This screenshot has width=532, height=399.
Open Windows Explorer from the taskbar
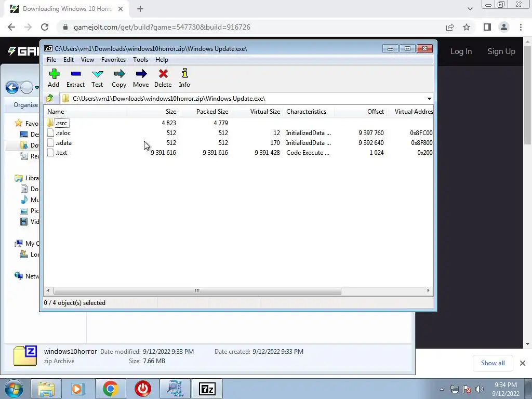46,389
